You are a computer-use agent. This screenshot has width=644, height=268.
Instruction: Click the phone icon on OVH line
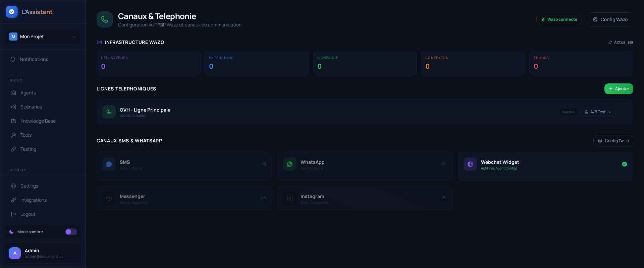(x=109, y=112)
